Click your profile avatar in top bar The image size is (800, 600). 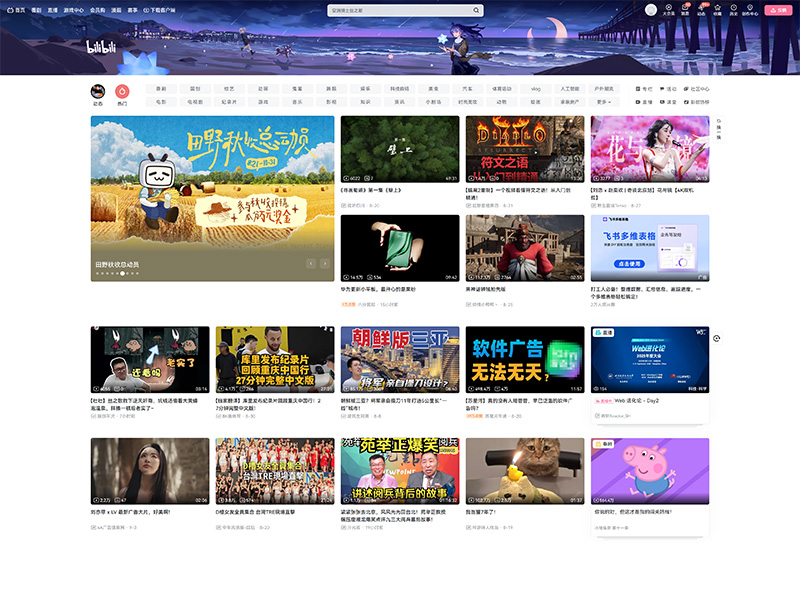650,10
